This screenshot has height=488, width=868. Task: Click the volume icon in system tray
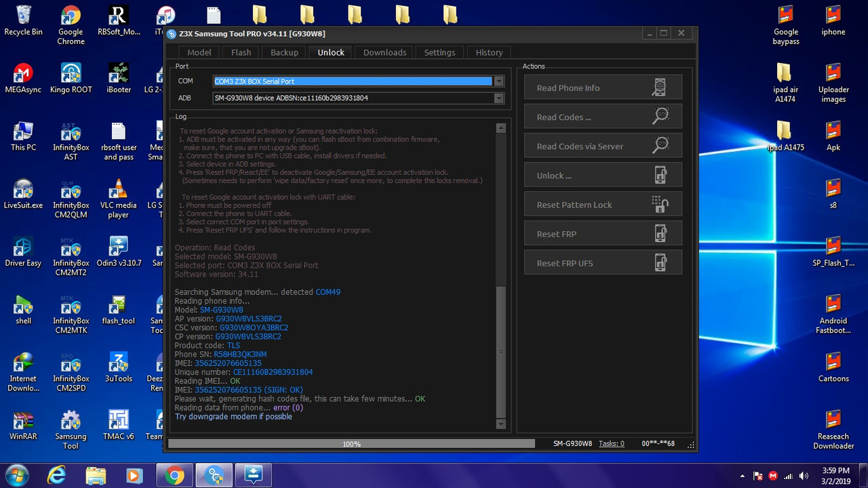tap(804, 476)
